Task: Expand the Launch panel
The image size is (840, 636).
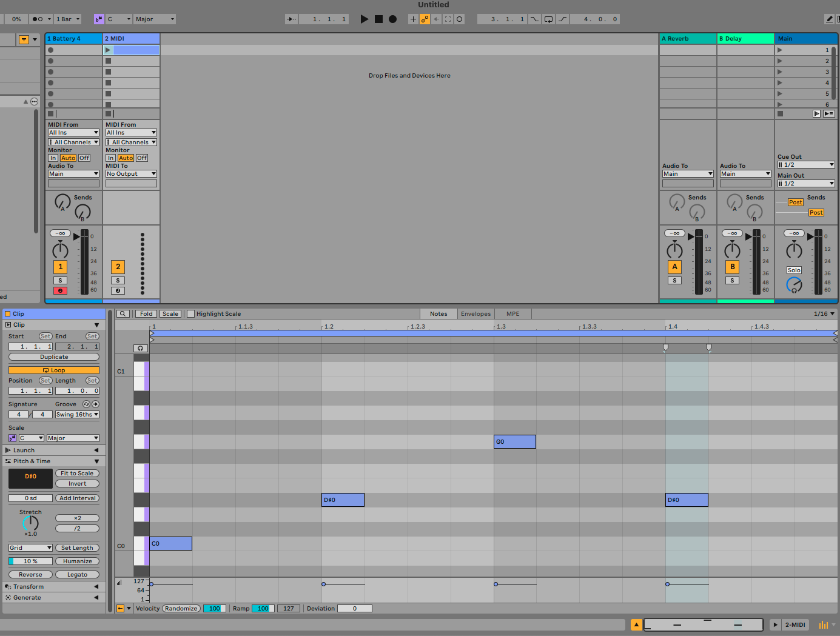Action: click(53, 450)
